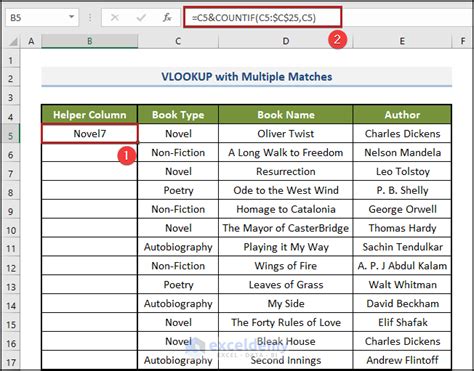Image resolution: width=474 pixels, height=371 pixels.
Task: Click the Name Box showing B5
Action: click(x=42, y=17)
